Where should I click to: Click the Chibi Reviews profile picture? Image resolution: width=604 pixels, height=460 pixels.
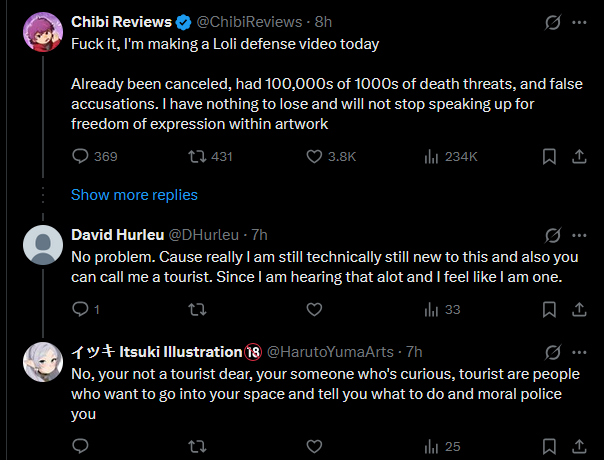click(x=43, y=32)
